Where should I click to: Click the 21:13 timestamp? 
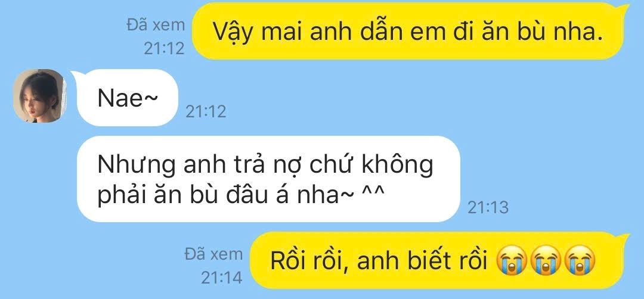click(x=488, y=208)
